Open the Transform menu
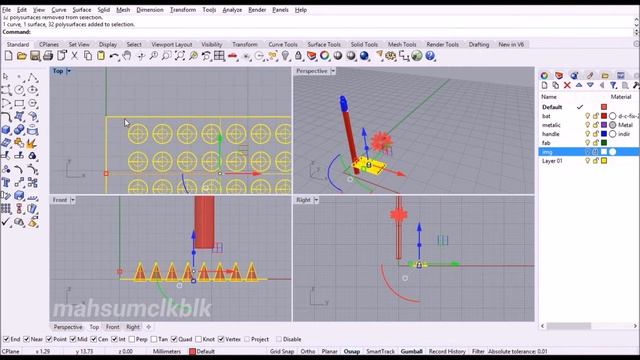Image resolution: width=640 pixels, height=360 pixels. point(183,10)
